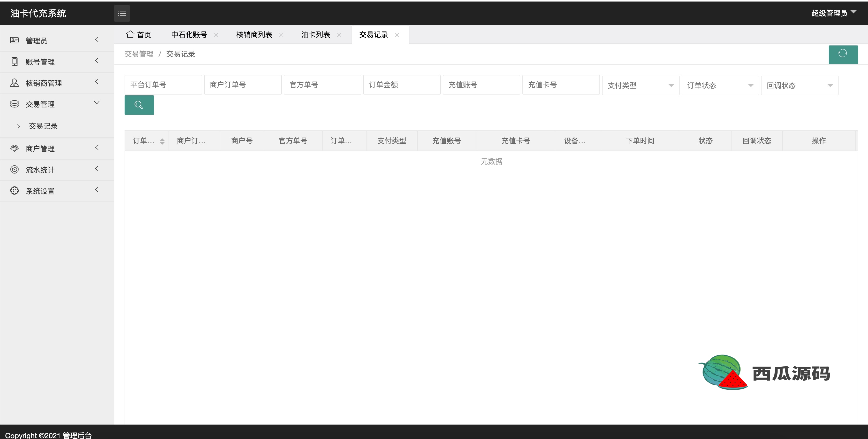The image size is (868, 439).
Task: Click the 交易管理 coins icon
Action: [x=14, y=104]
